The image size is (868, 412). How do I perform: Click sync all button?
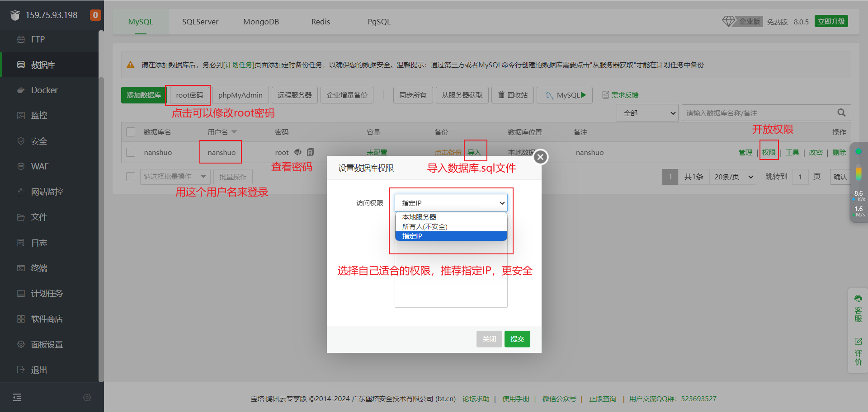point(413,95)
